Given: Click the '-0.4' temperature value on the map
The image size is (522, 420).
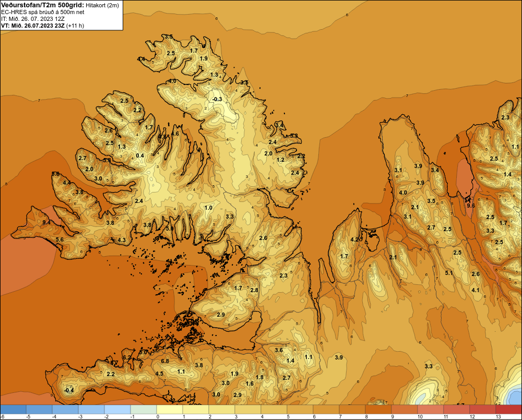Looking at the screenshot, I should coord(68,390).
